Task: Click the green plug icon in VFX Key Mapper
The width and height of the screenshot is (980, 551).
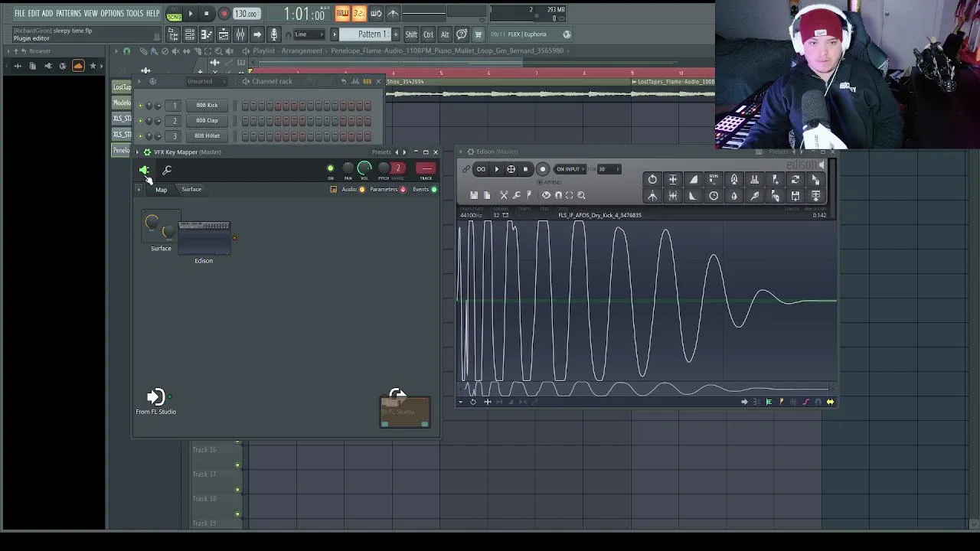Action: click(x=144, y=171)
